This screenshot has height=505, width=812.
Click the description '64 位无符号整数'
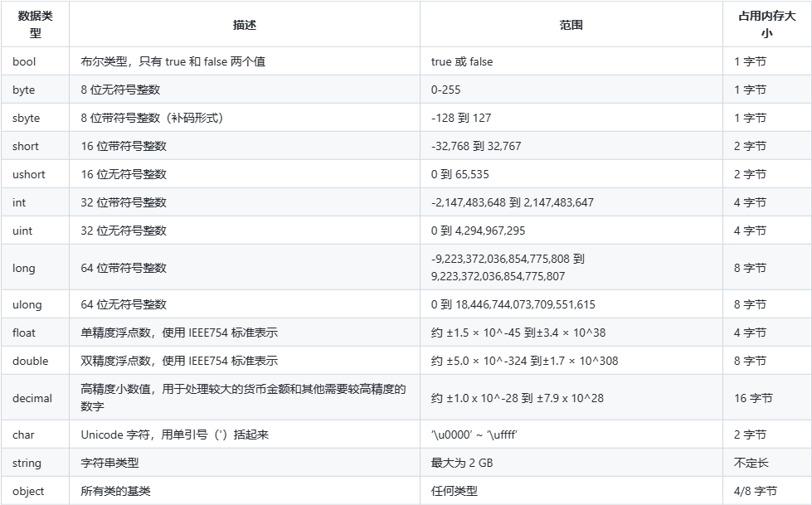point(124,304)
